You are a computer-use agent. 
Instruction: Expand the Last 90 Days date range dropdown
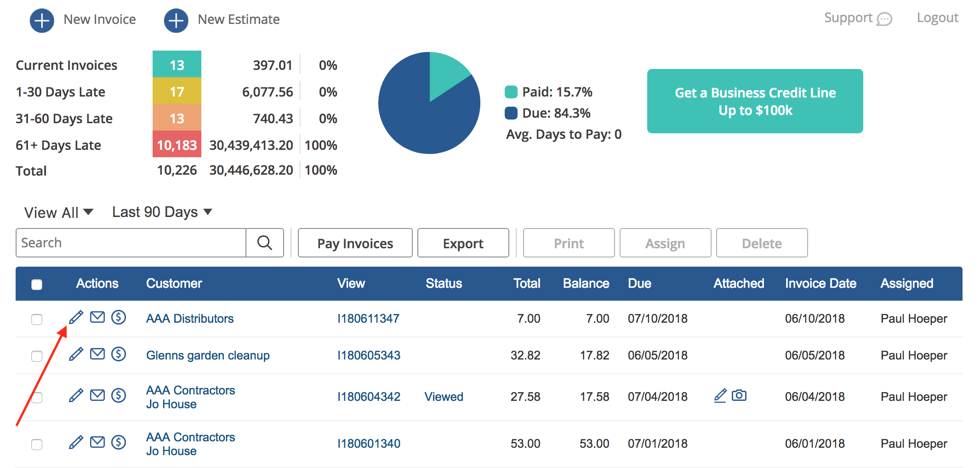[x=162, y=212]
